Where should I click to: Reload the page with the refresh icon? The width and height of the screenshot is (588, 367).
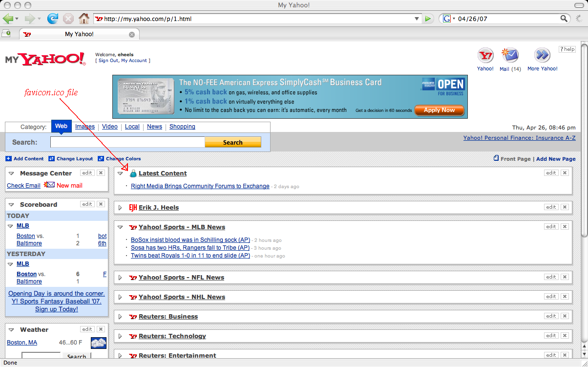52,19
